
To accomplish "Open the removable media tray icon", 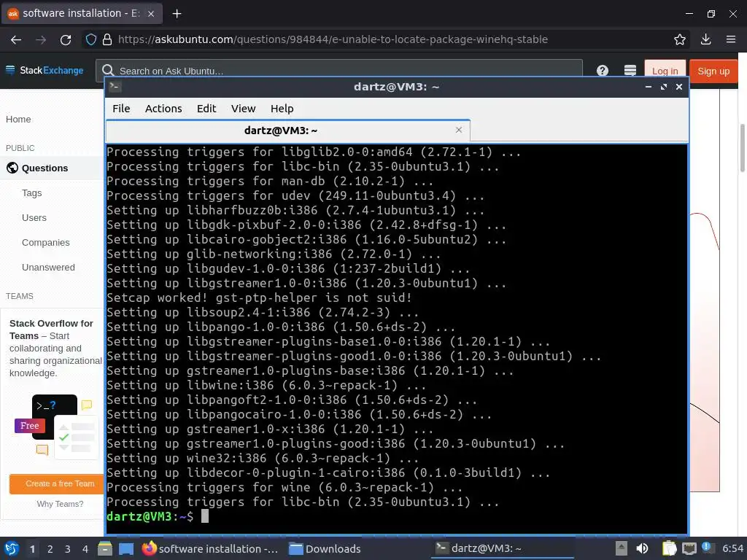I will tap(621, 548).
